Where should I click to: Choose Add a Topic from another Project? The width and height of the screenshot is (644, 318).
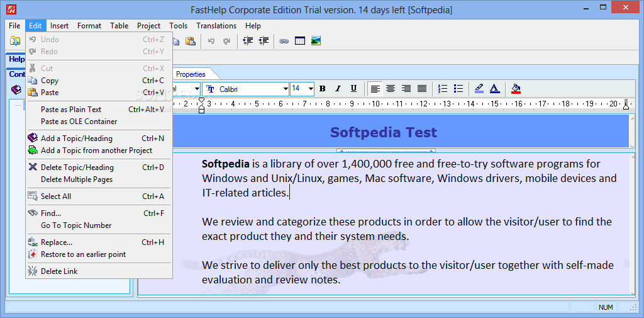click(x=99, y=150)
